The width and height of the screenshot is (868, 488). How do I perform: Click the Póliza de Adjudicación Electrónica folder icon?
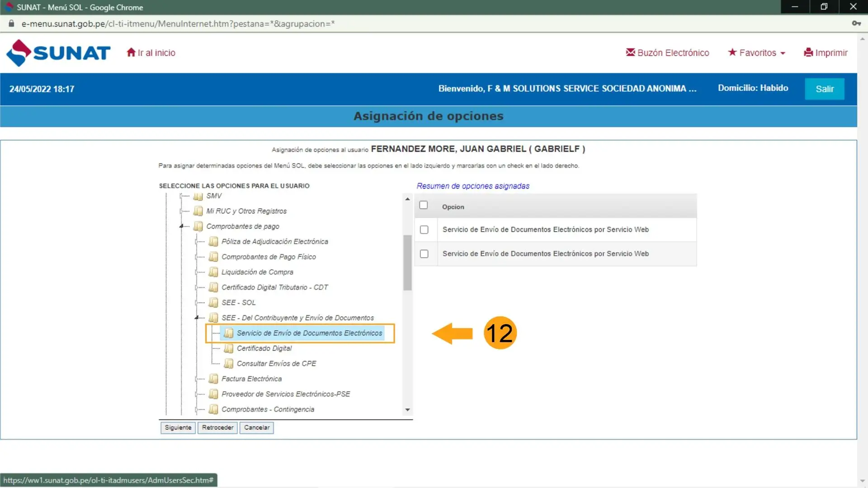213,242
